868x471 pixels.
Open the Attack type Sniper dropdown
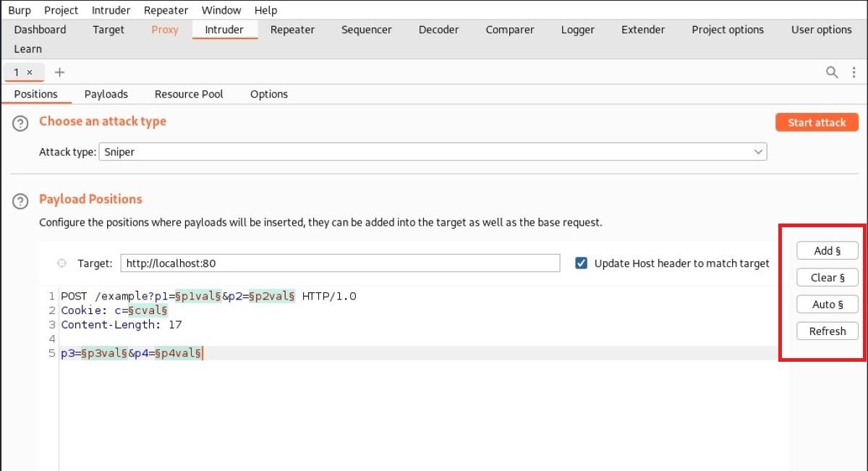(434, 152)
